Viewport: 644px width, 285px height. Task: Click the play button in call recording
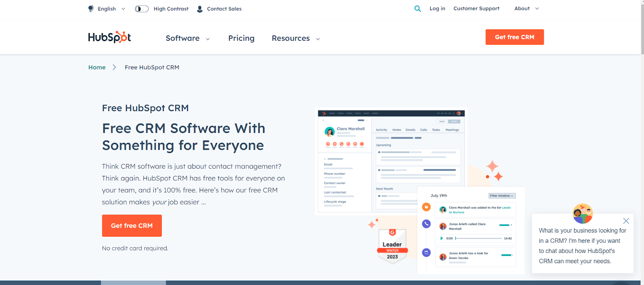[x=442, y=238]
